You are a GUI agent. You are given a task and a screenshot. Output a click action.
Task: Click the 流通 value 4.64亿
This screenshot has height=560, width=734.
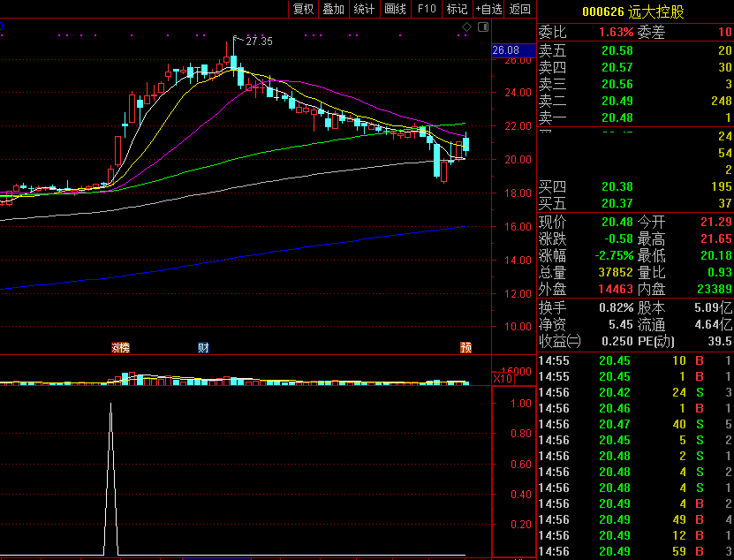(x=714, y=324)
